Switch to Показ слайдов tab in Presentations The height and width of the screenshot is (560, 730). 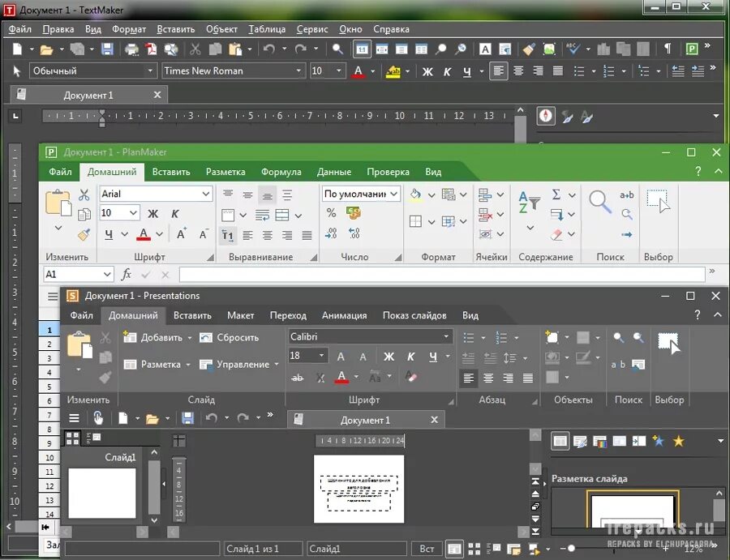point(414,315)
